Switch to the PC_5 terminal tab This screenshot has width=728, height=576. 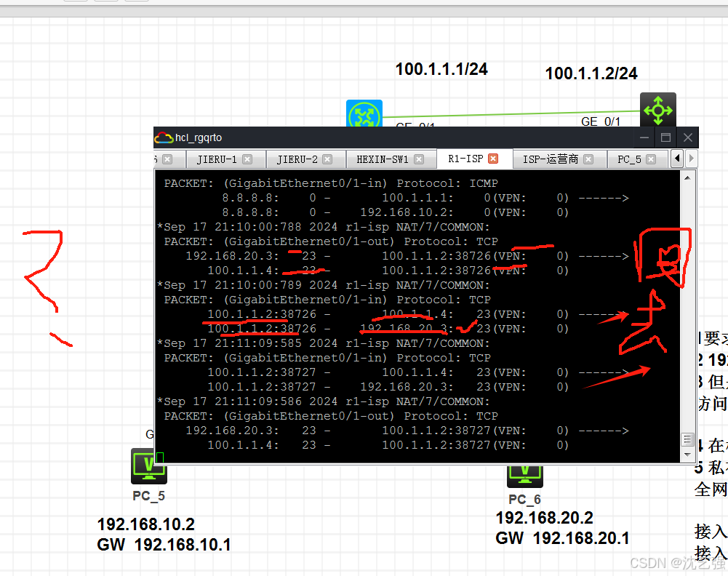pyautogui.click(x=629, y=159)
